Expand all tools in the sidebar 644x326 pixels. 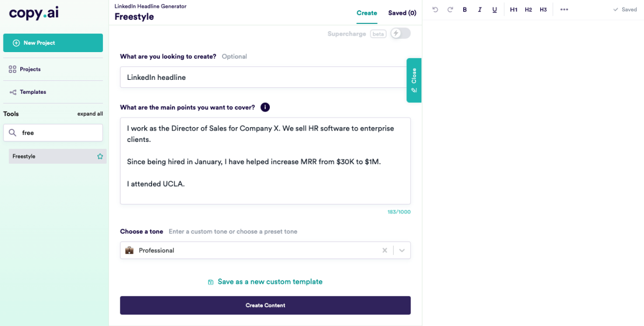[x=90, y=114]
